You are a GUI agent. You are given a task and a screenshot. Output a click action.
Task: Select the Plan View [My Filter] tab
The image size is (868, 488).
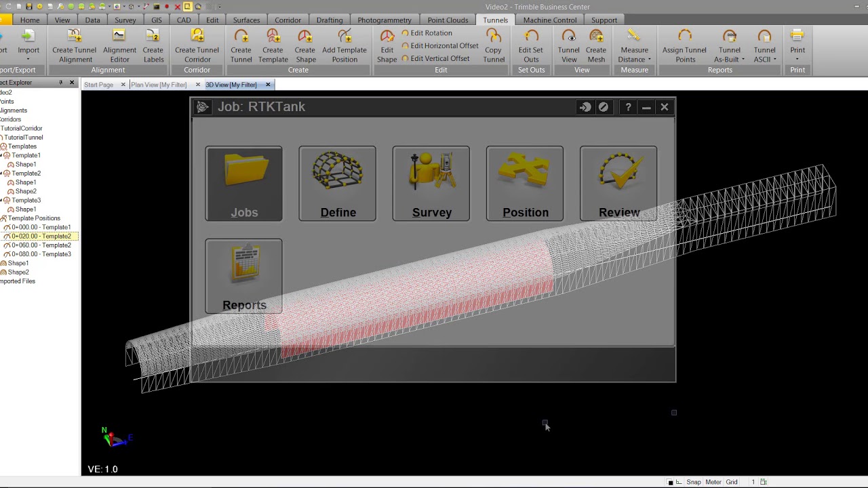click(159, 85)
